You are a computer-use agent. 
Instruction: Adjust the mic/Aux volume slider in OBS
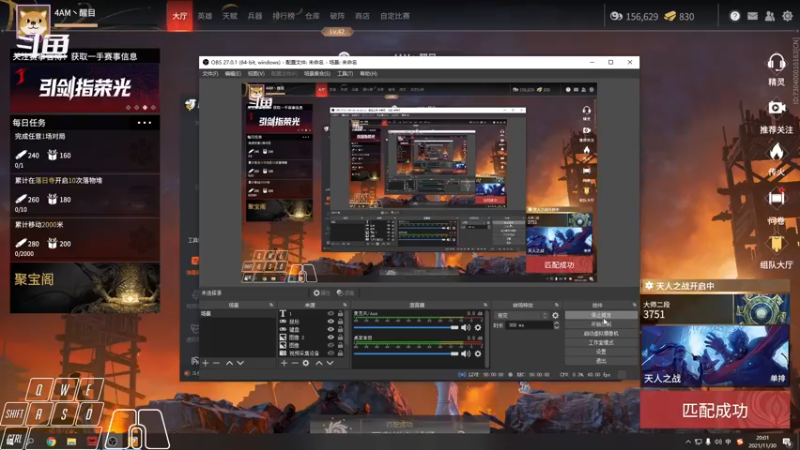coord(406,328)
